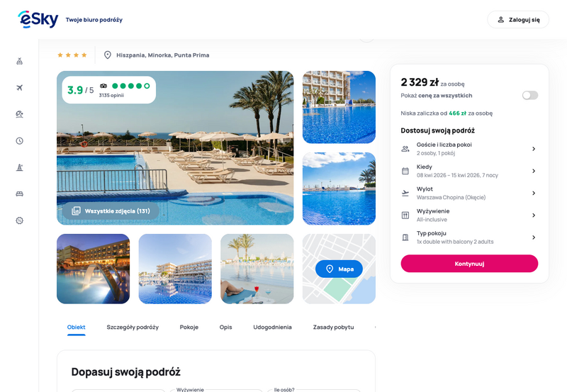Viewport: 567px width, 392px height.
Task: Open 'Wszystkie zdjęcia (131)' gallery button
Action: coord(111,211)
